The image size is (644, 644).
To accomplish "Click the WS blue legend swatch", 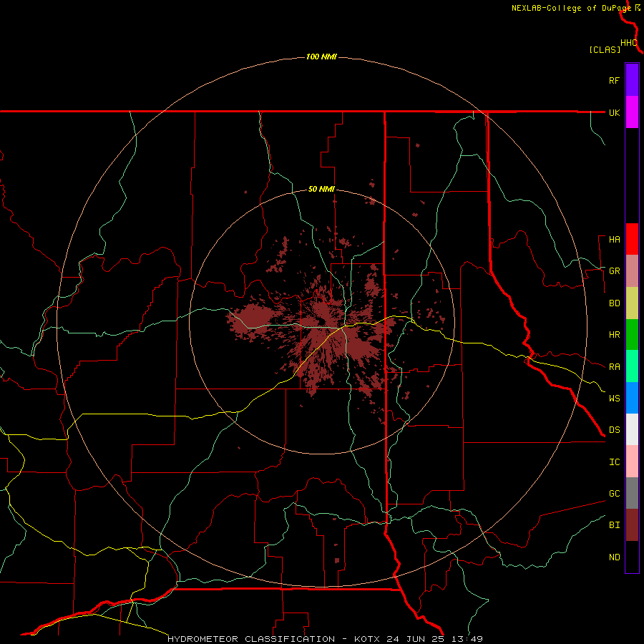I will pos(632,398).
